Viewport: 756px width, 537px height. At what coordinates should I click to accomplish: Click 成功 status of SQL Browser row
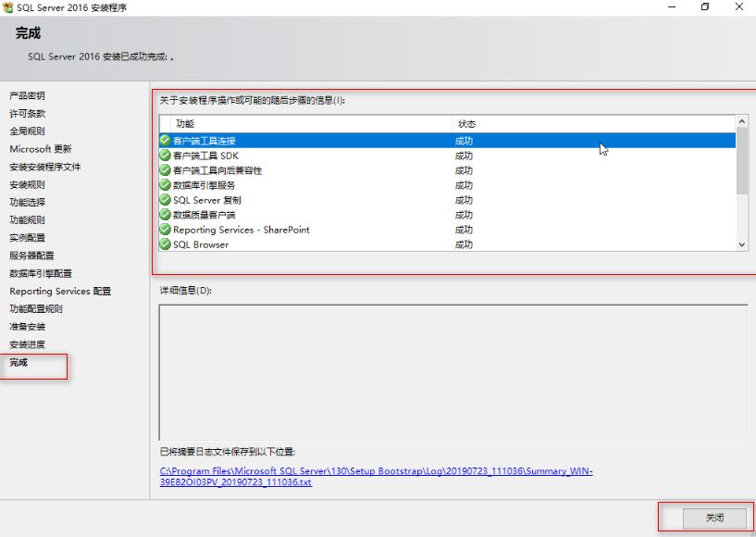464,244
